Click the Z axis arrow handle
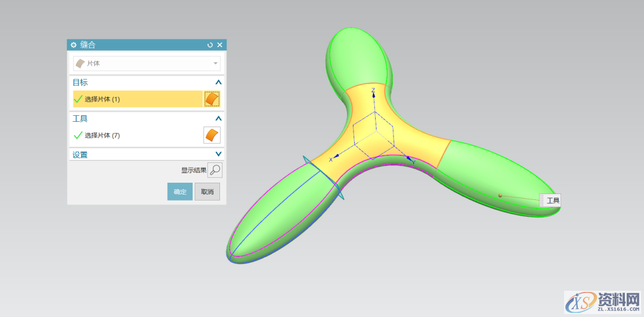This screenshot has height=317, width=644. point(373,94)
